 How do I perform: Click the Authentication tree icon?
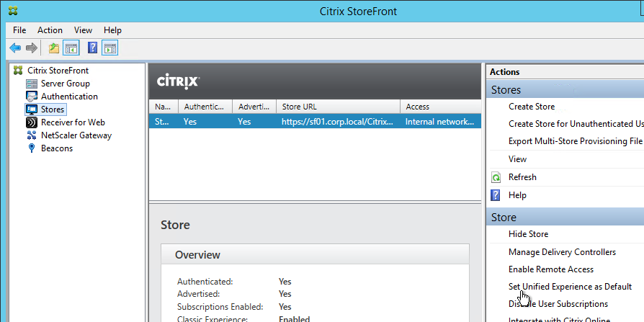[x=32, y=97]
